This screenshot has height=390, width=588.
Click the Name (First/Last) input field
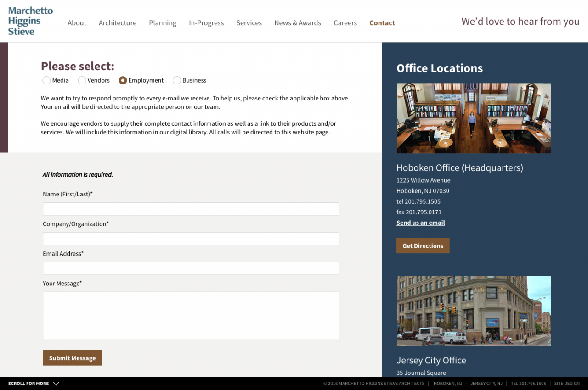click(191, 209)
